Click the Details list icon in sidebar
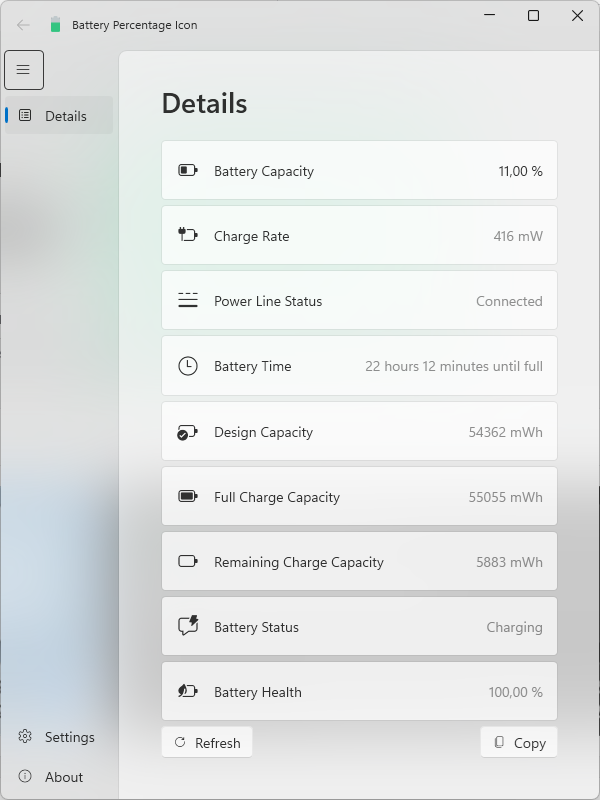Viewport: 600px width, 800px height. 24,115
